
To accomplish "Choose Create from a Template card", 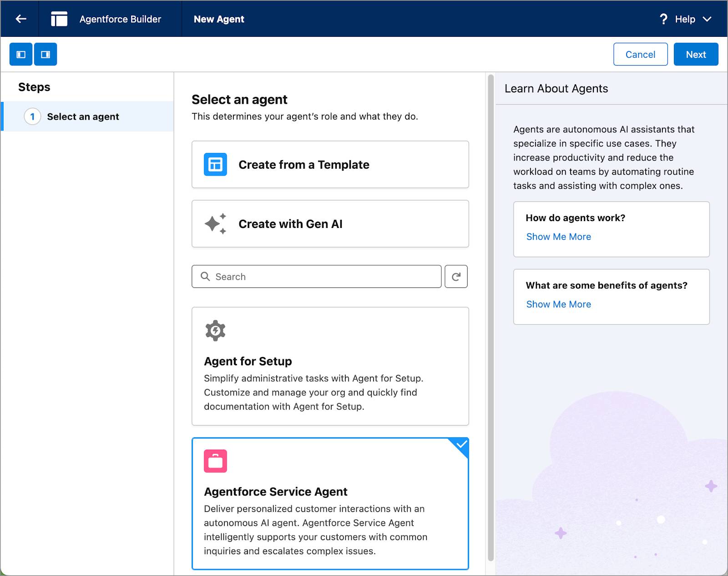I will (330, 164).
